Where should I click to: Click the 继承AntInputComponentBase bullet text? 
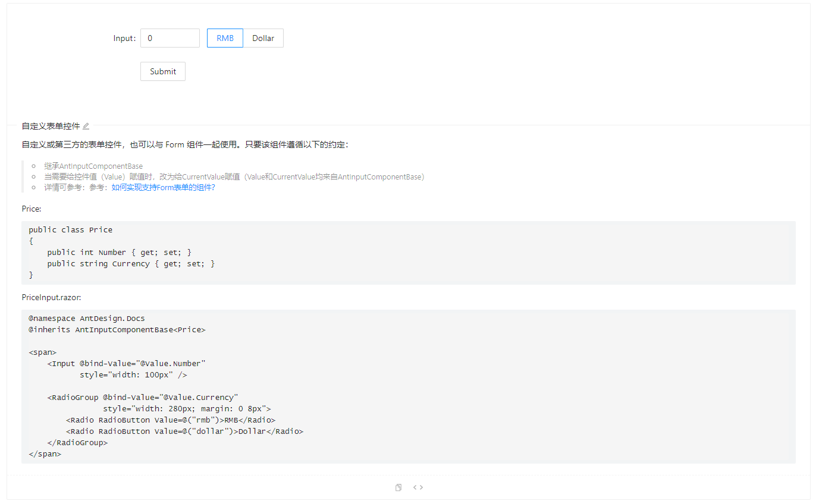point(93,166)
